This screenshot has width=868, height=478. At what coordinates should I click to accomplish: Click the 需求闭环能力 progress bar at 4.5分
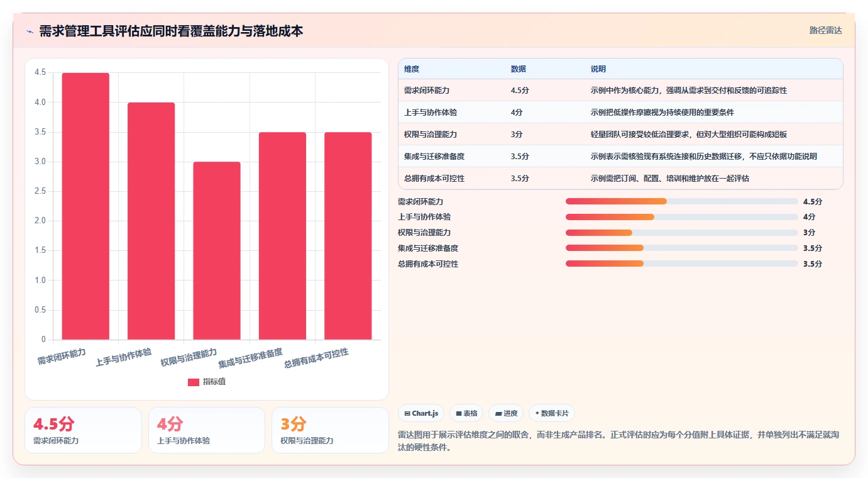682,201
